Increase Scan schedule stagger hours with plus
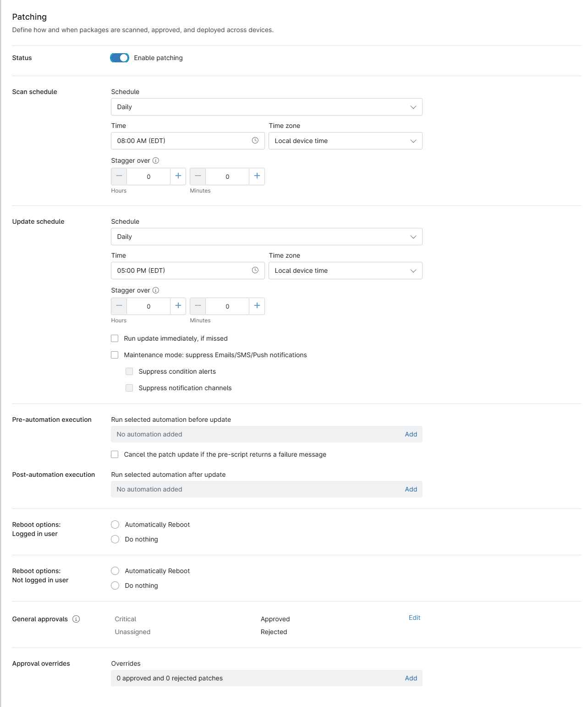 pos(178,176)
